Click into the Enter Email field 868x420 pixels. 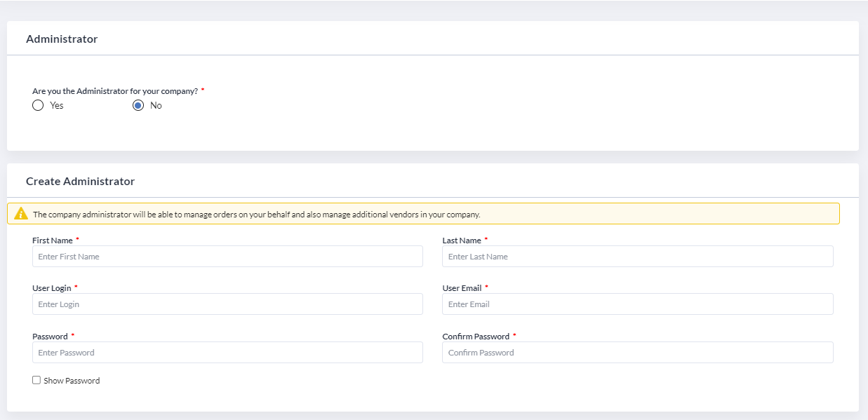[x=638, y=304]
